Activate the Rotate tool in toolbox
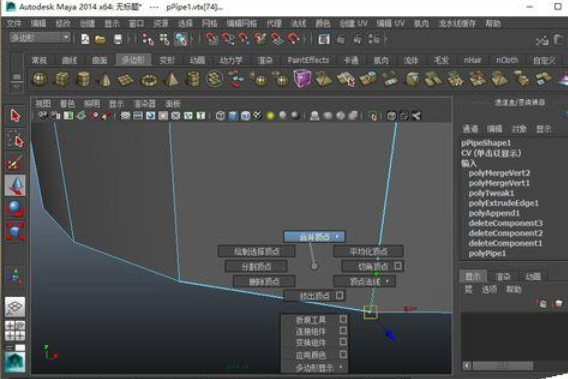568x379 pixels. point(15,208)
